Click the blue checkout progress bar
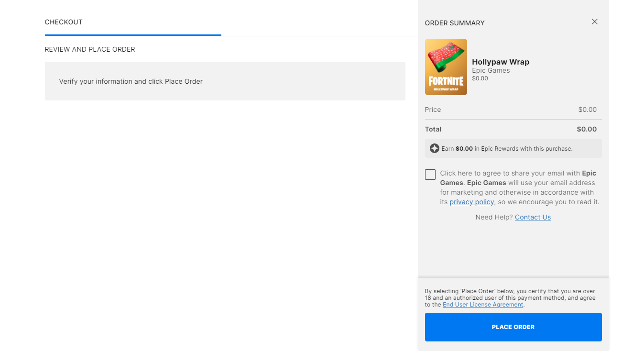 133,35
